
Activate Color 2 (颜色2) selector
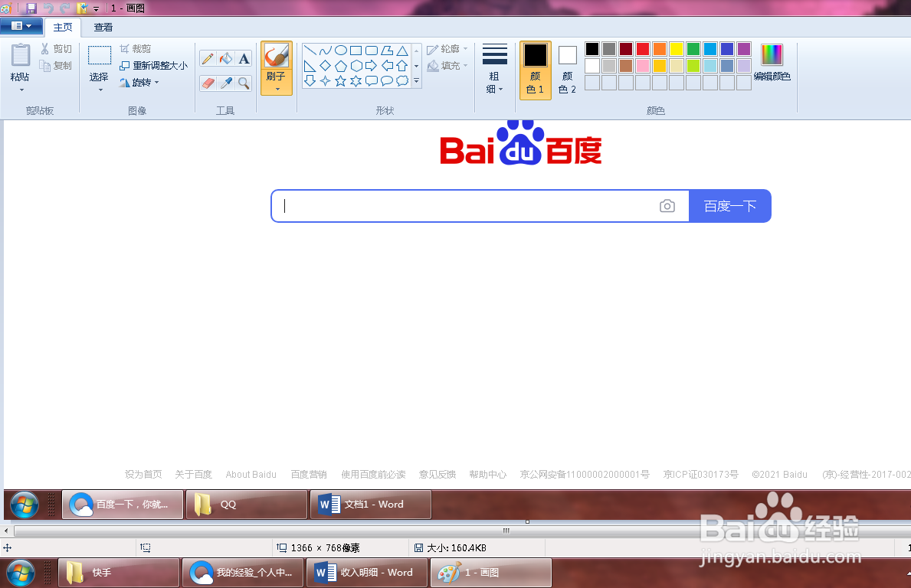click(x=567, y=70)
